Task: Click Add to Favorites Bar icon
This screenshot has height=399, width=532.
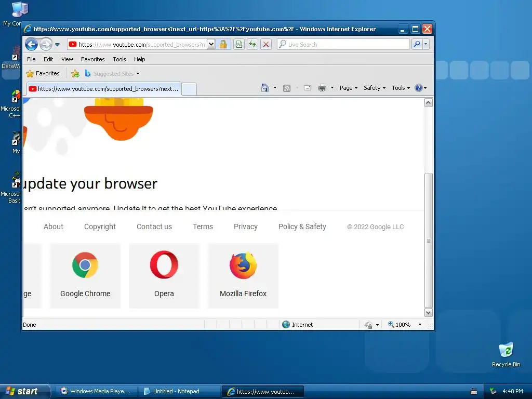Action: [75, 73]
